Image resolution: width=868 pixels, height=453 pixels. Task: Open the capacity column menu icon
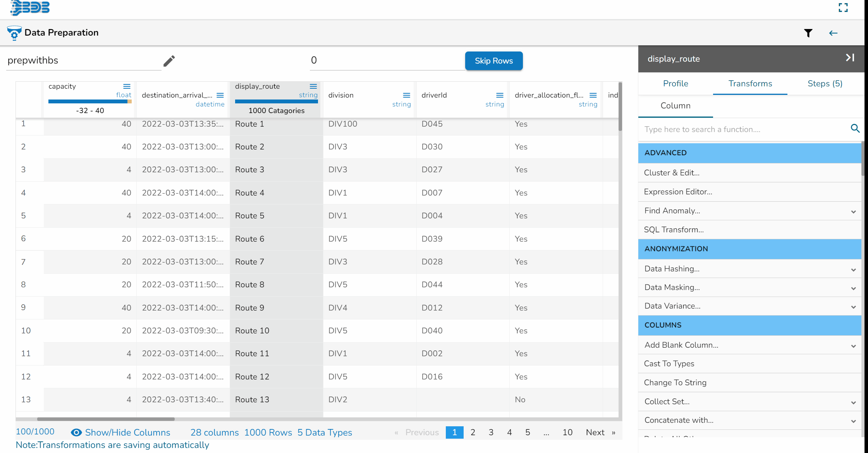[x=127, y=86]
